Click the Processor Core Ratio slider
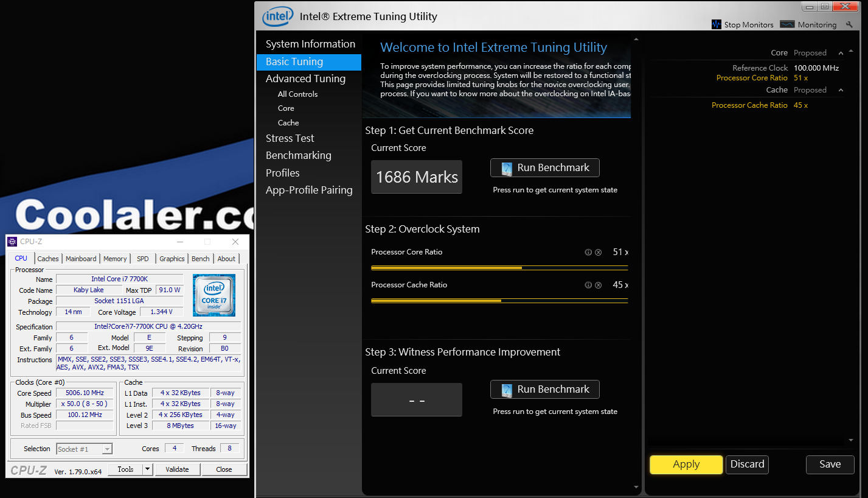Screen dimensions: 868x498 point(499,267)
